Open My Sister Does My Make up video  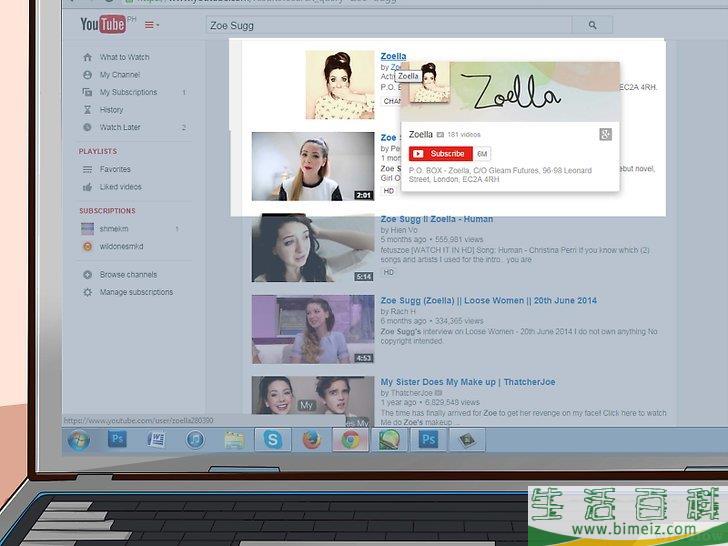(468, 382)
